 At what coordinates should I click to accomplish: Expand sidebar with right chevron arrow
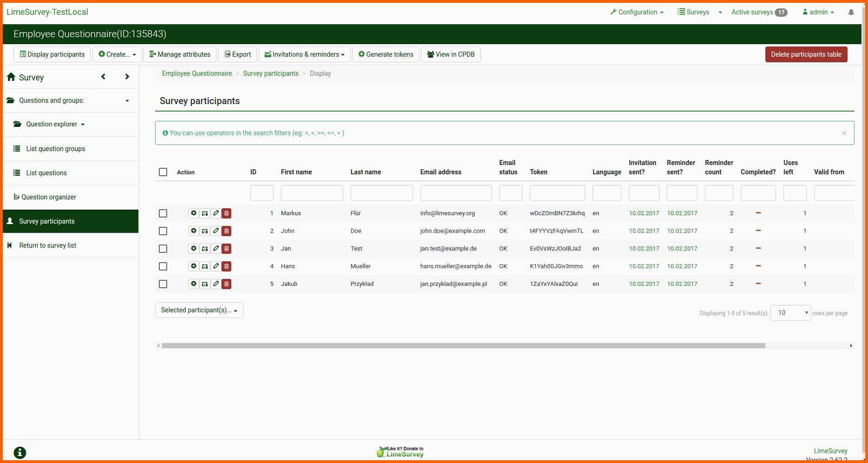pyautogui.click(x=127, y=77)
